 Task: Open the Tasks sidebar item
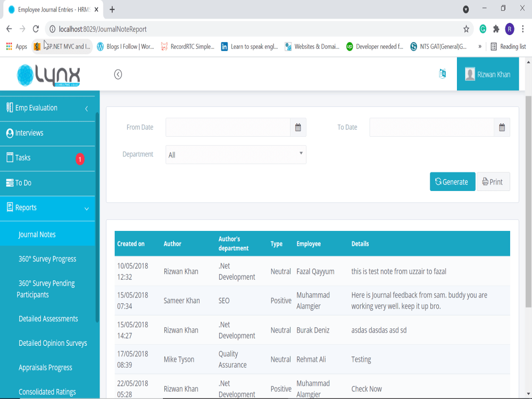pos(47,158)
